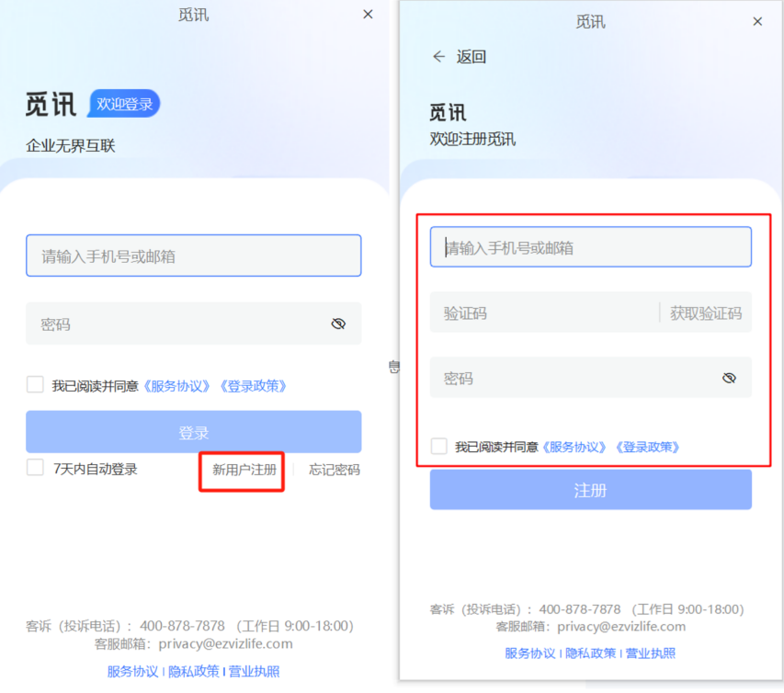Image resolution: width=784 pixels, height=693 pixels.
Task: Open 新用户注册 link
Action: [244, 470]
